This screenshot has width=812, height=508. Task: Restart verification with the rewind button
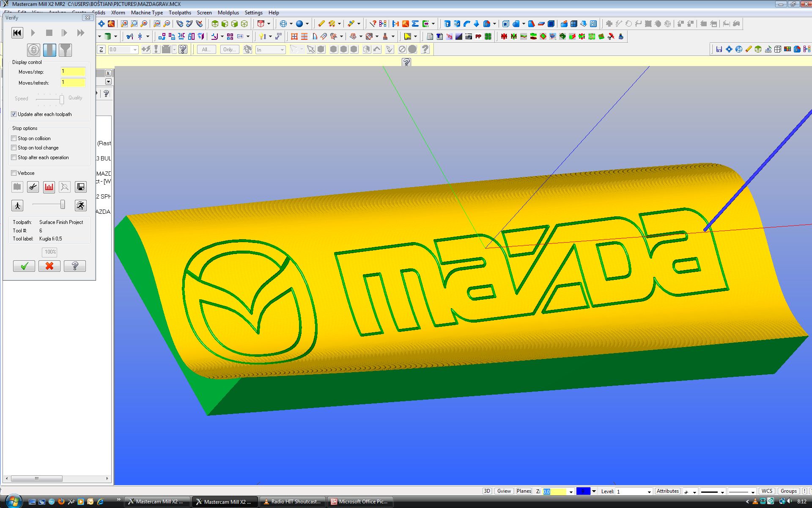(17, 33)
